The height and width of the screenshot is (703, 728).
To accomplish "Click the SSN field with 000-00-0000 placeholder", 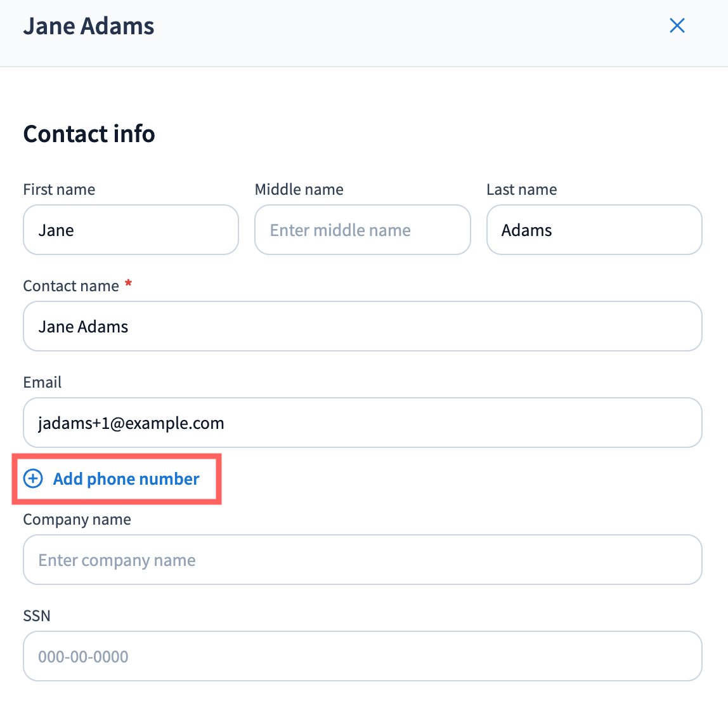I will click(362, 656).
